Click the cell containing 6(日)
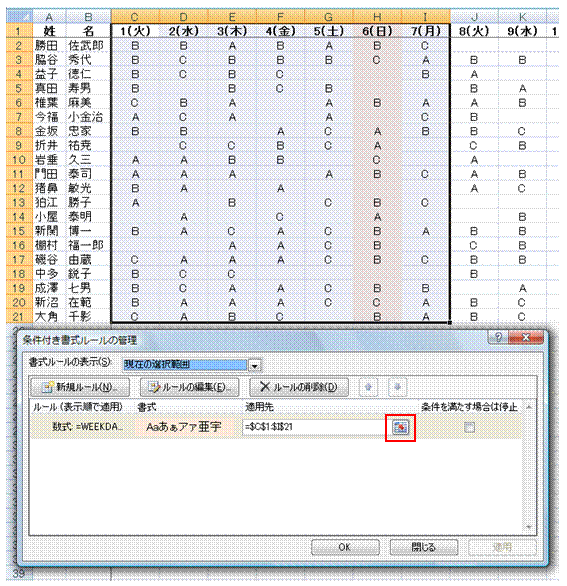 click(377, 31)
